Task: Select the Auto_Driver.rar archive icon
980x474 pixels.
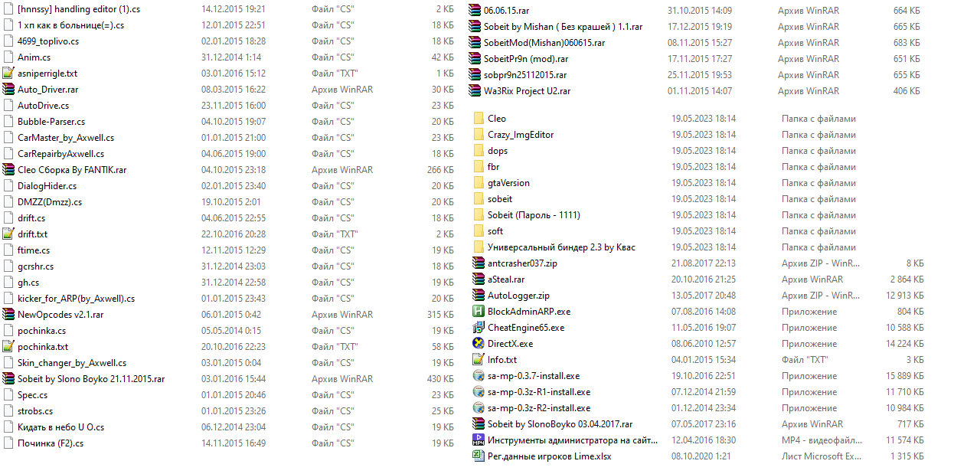Action: (8, 90)
